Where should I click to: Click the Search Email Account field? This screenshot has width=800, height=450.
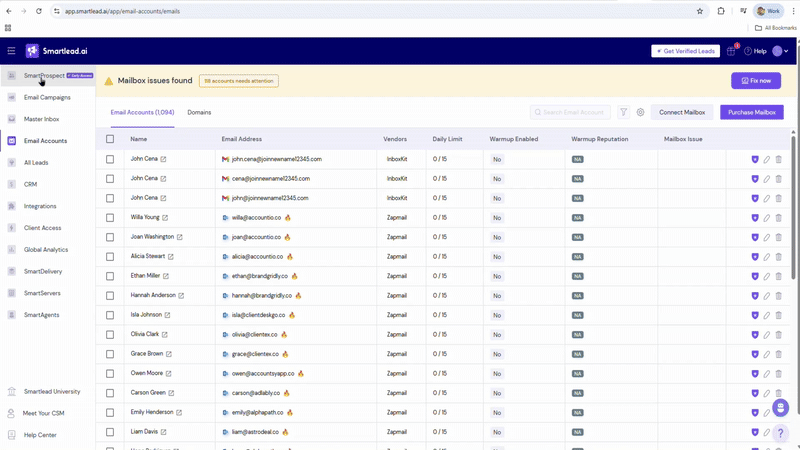pyautogui.click(x=572, y=113)
